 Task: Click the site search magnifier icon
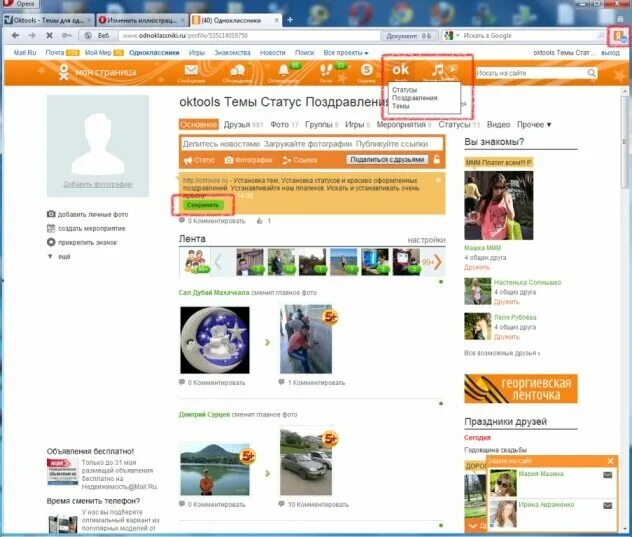[591, 73]
